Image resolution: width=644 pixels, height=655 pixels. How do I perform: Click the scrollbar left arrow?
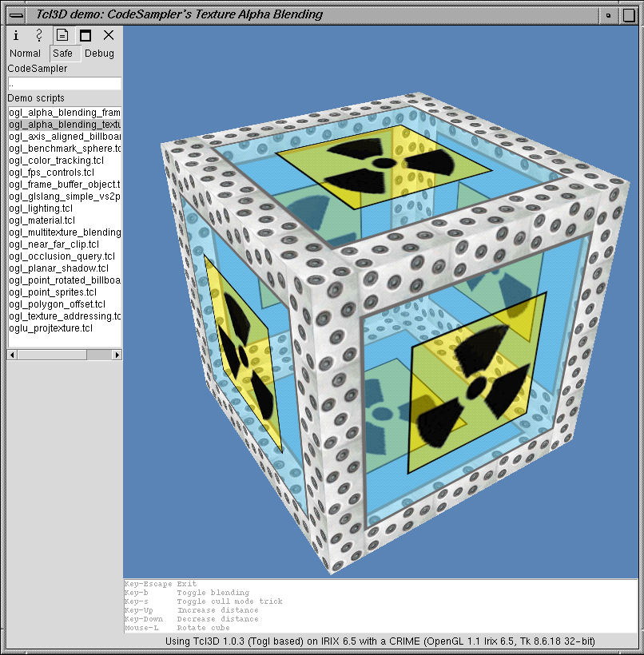point(12,355)
